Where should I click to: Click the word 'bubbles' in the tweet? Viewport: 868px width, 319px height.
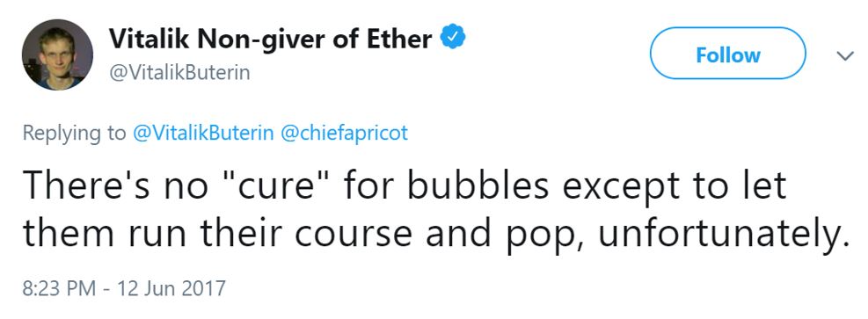pyautogui.click(x=478, y=185)
